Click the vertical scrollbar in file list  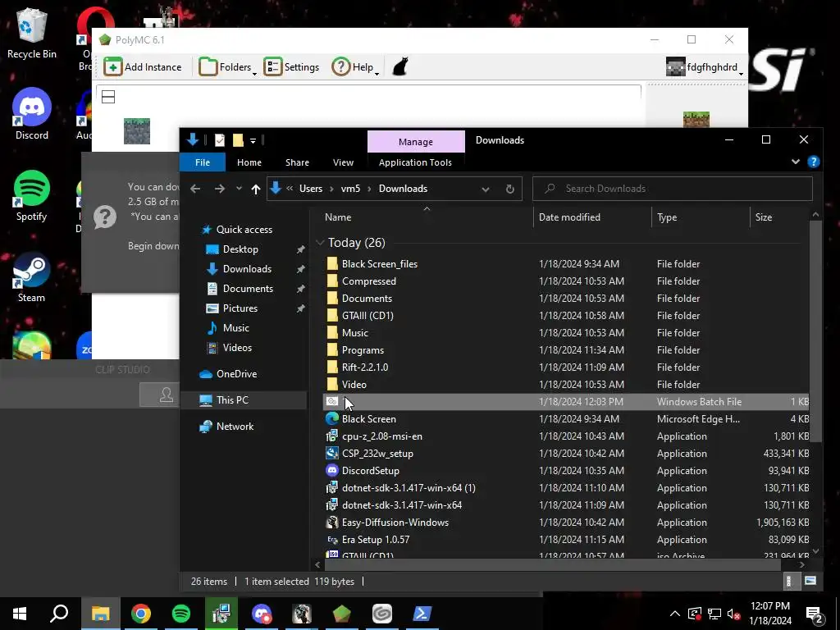pos(815,332)
